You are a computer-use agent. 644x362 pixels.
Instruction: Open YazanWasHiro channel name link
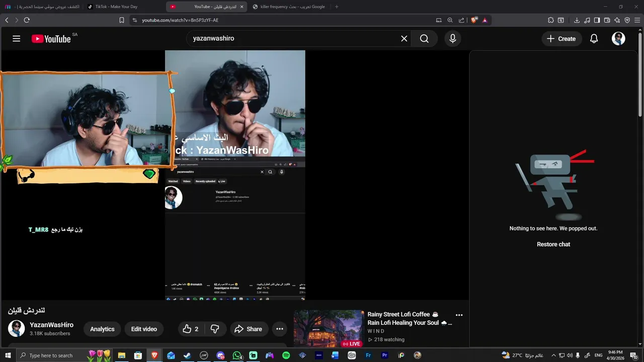[51, 325]
